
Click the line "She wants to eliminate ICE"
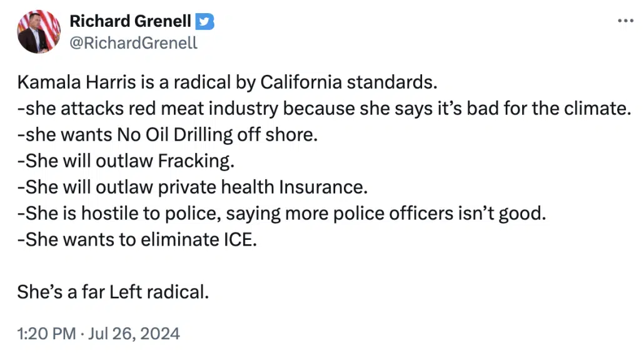tap(139, 239)
